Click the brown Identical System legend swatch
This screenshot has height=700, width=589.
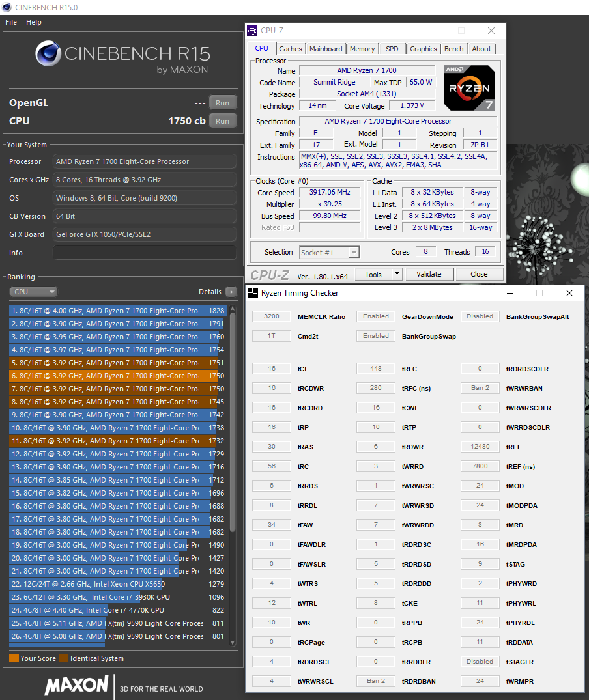tap(63, 658)
